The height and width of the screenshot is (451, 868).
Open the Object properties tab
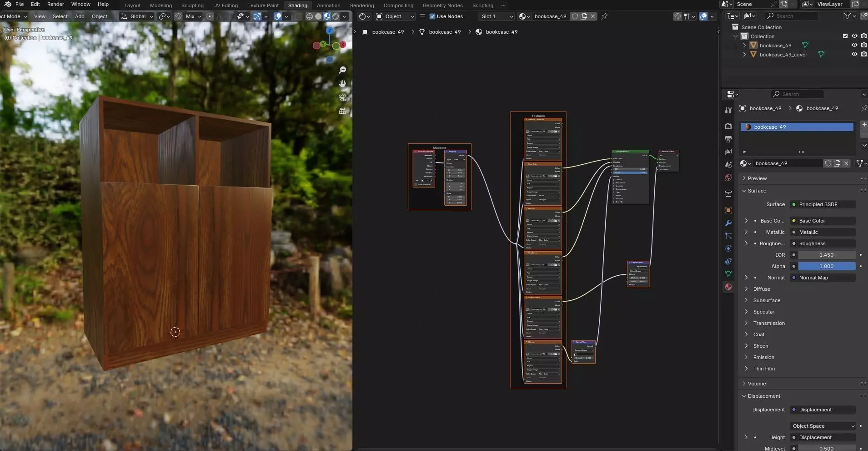coord(728,210)
